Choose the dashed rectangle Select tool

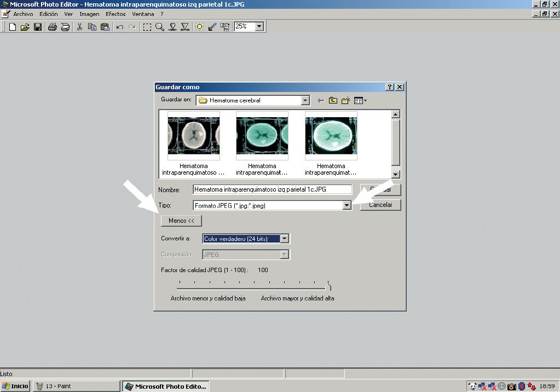pos(147,27)
